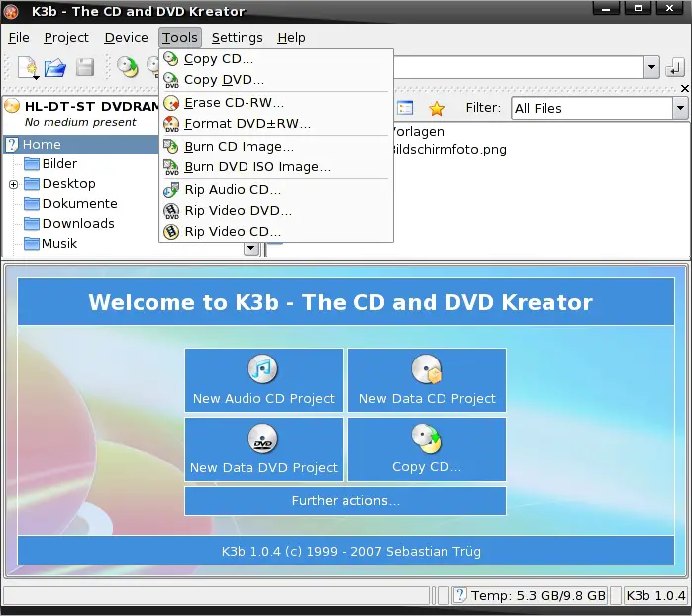The height and width of the screenshot is (616, 692).
Task: Click the Copy CD... welcome label
Action: pos(427,467)
